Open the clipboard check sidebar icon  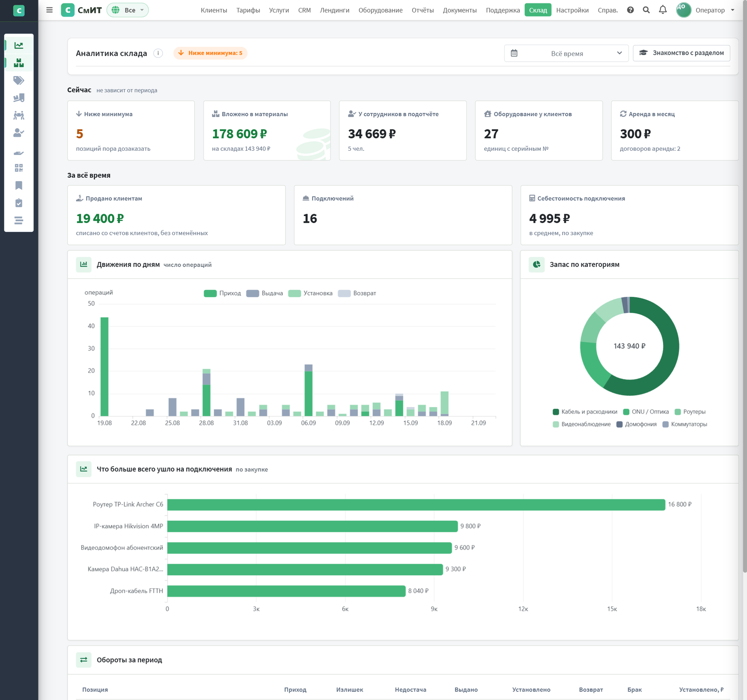coord(19,203)
